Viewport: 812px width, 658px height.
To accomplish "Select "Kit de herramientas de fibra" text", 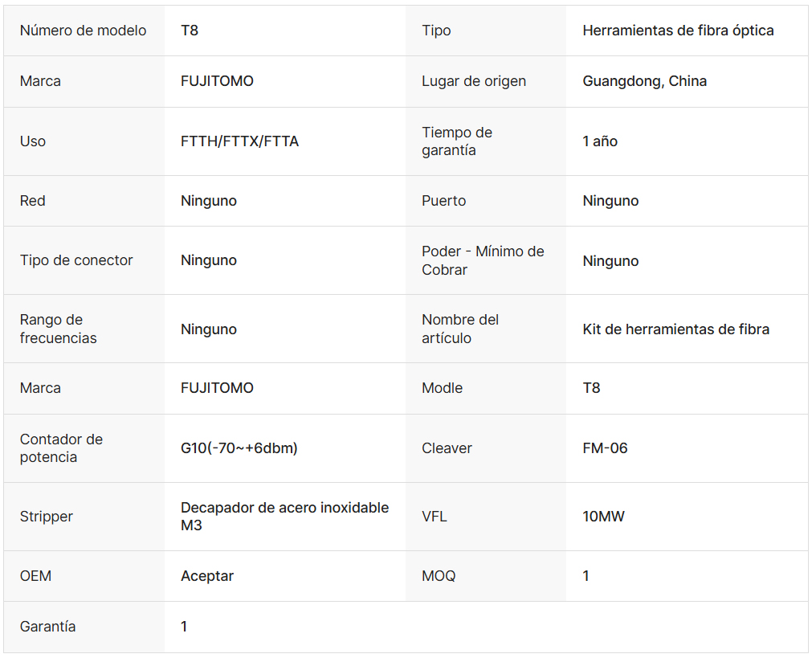I will [675, 329].
